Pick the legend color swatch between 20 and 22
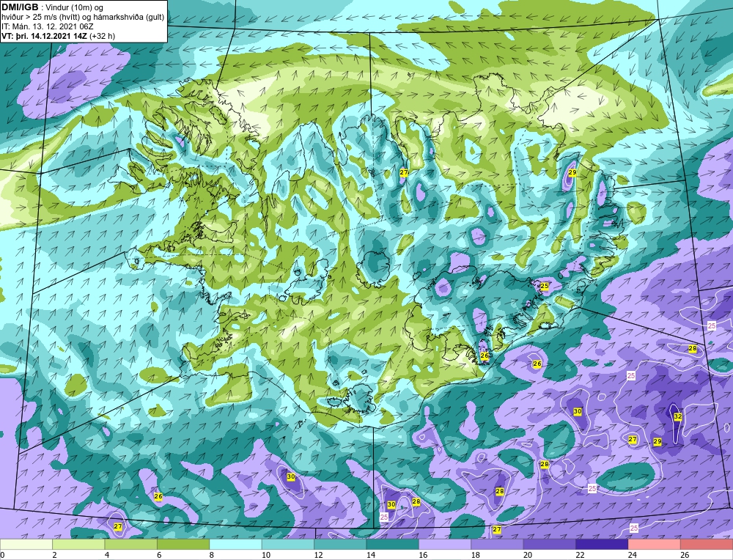 pos(550,545)
